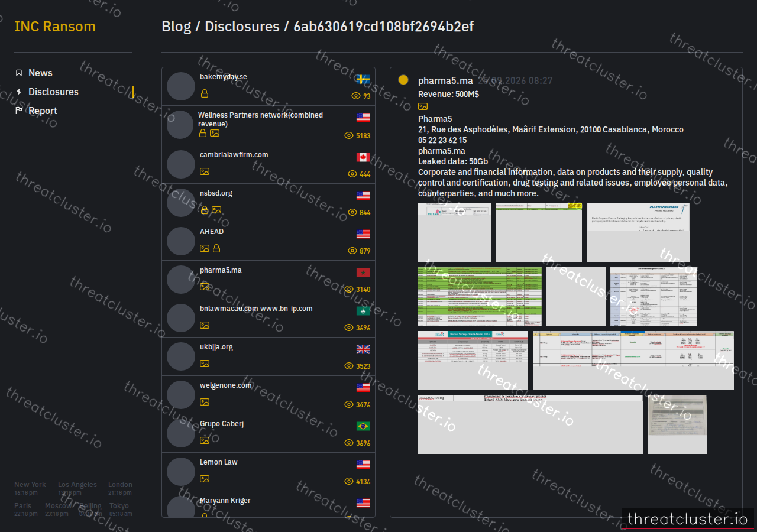Screen dimensions: 757x532
Task: Click the eye views icon showing 93
Action: (356, 96)
